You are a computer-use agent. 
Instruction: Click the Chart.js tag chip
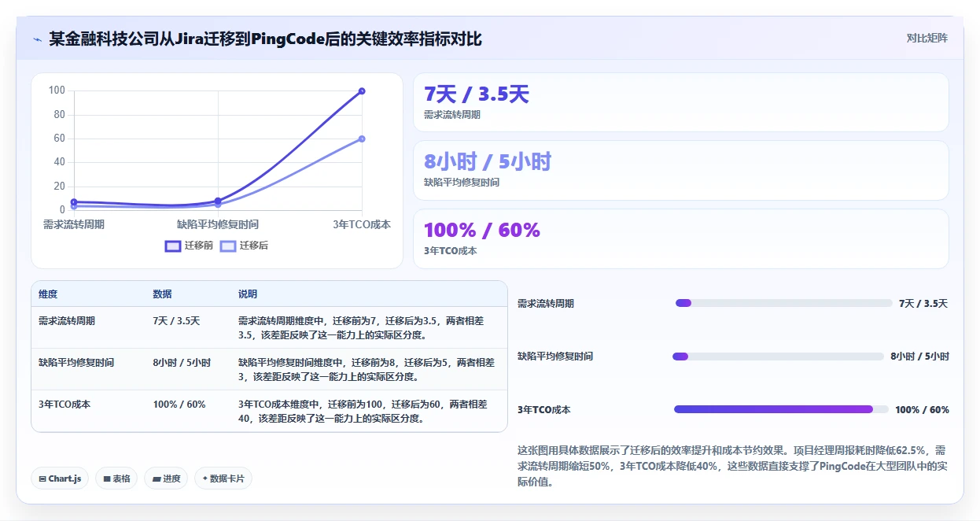pyautogui.click(x=60, y=479)
